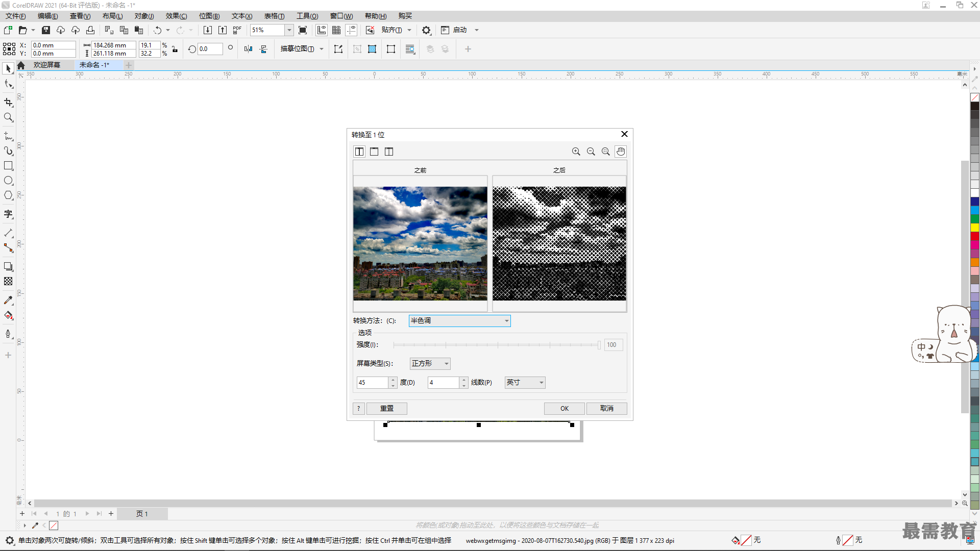Open the 位图 menu

209,16
